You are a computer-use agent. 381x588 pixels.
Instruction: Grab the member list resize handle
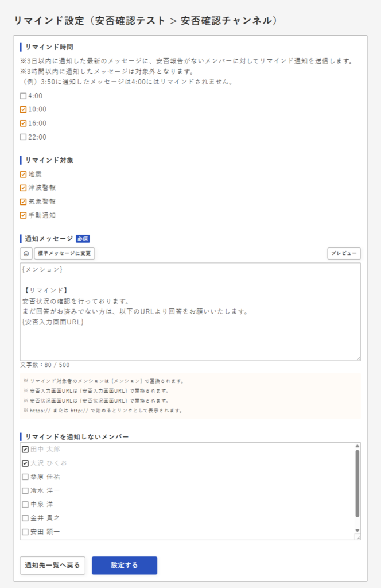358,537
